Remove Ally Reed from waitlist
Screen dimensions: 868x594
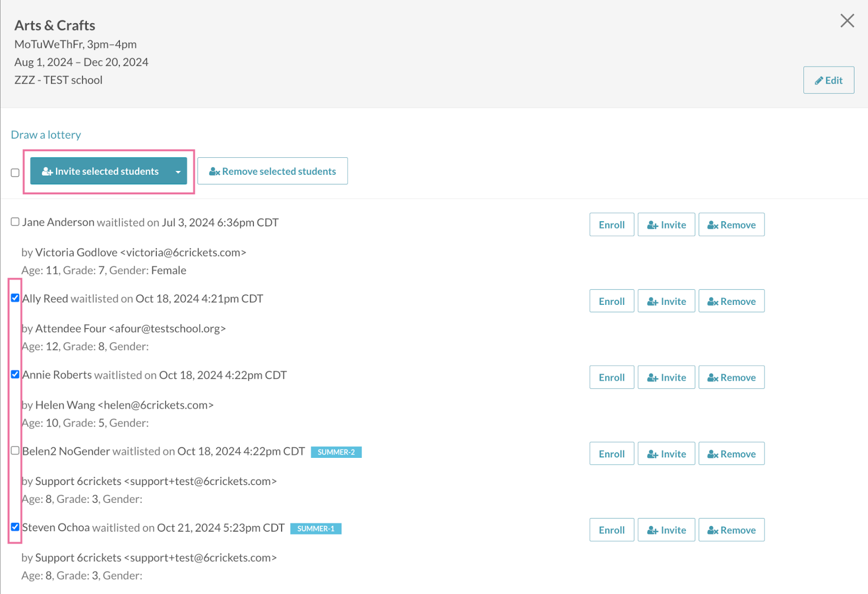pyautogui.click(x=731, y=301)
